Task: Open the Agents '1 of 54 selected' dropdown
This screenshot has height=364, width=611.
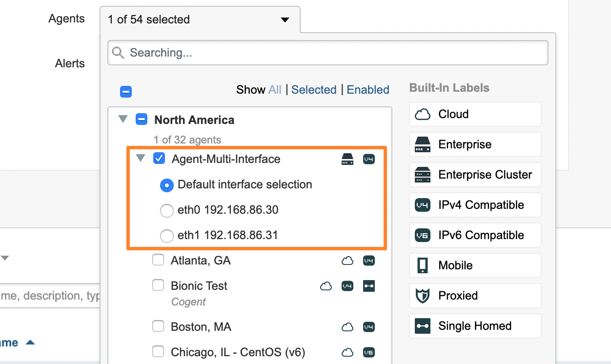Action: [x=200, y=20]
